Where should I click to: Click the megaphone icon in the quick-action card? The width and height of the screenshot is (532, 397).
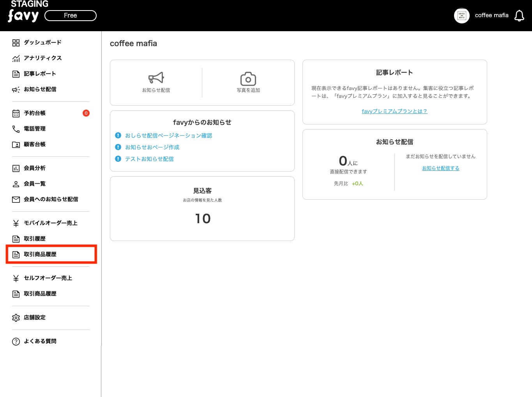pyautogui.click(x=156, y=78)
